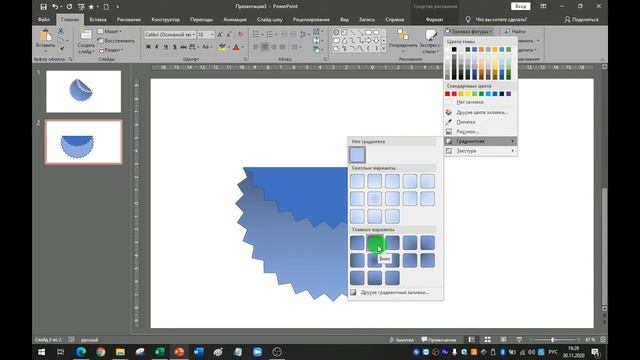Switch to Вставка tab

(x=98, y=20)
